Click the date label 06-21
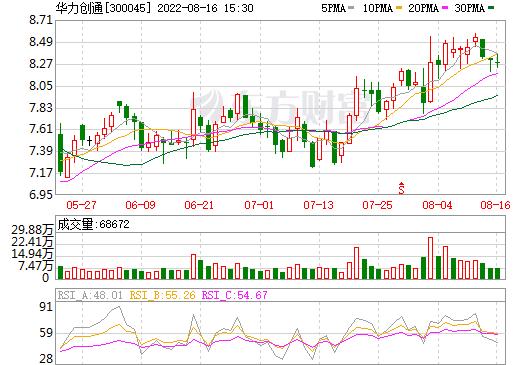Screen dimensions: 520x365 tap(199, 205)
